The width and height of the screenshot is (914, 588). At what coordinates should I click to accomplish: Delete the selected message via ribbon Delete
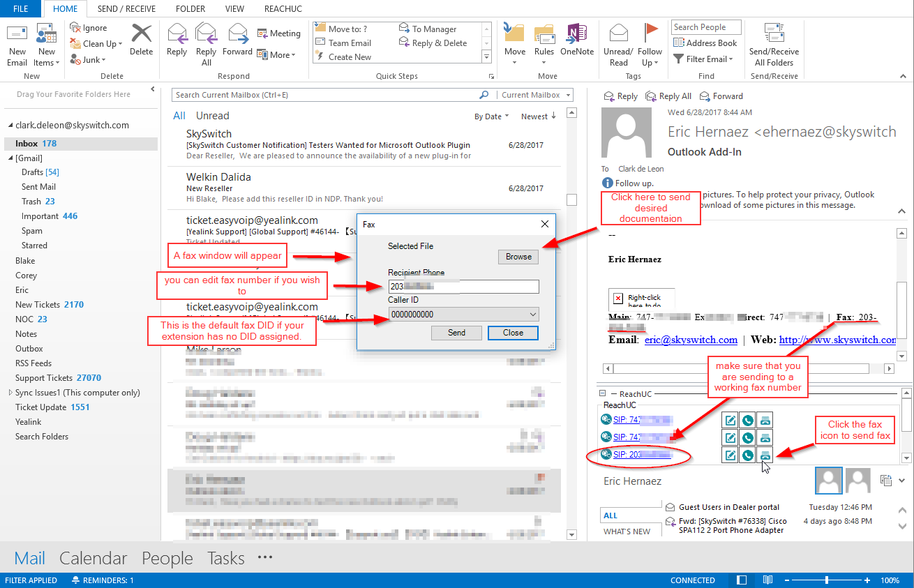141,39
